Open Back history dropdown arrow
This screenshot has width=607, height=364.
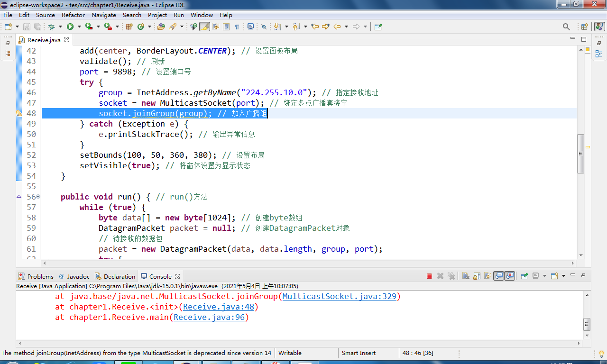coord(346,27)
